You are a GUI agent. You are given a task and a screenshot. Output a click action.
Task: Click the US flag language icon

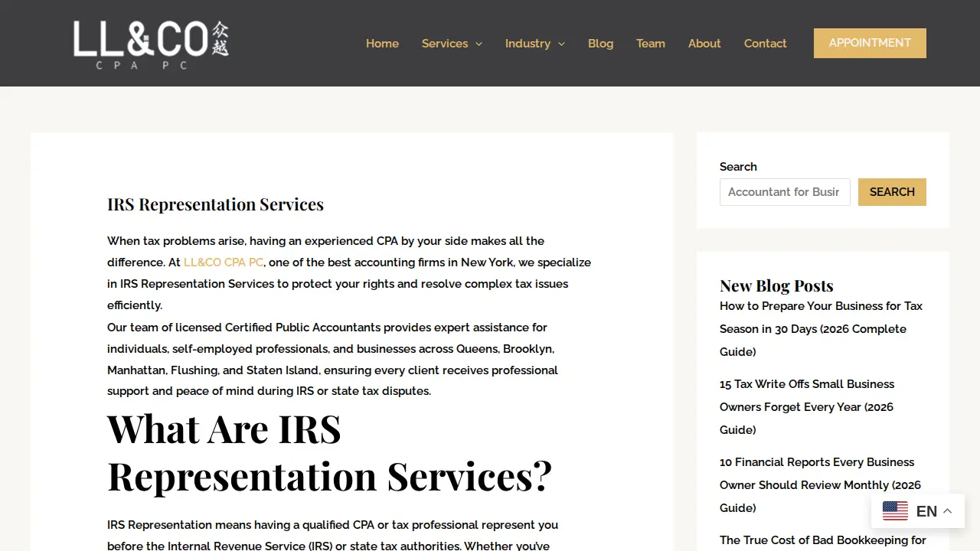(895, 511)
